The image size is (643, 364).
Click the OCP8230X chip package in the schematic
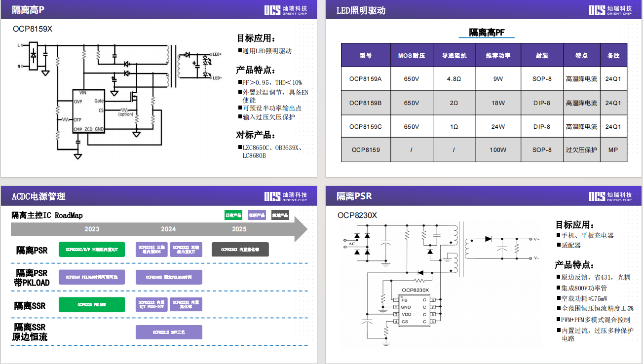coord(415,311)
